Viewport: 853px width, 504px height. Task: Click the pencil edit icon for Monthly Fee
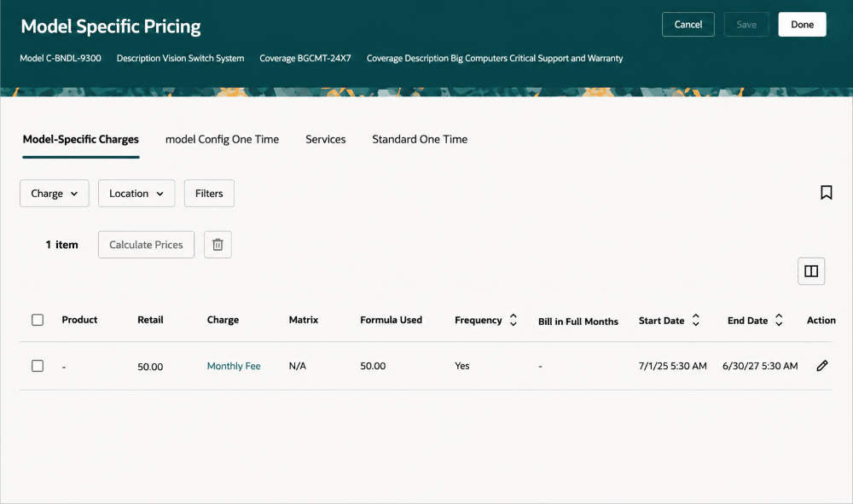[822, 366]
